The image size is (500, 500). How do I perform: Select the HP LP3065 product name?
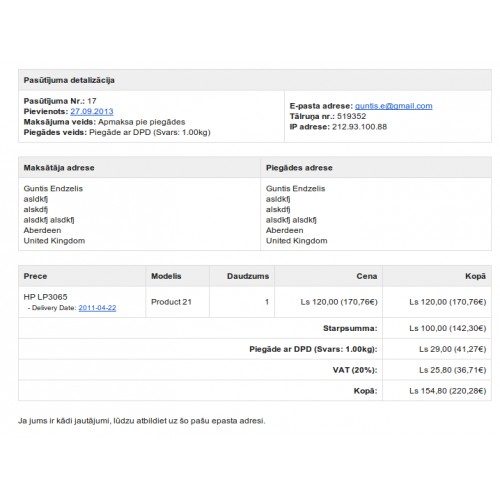point(45,297)
